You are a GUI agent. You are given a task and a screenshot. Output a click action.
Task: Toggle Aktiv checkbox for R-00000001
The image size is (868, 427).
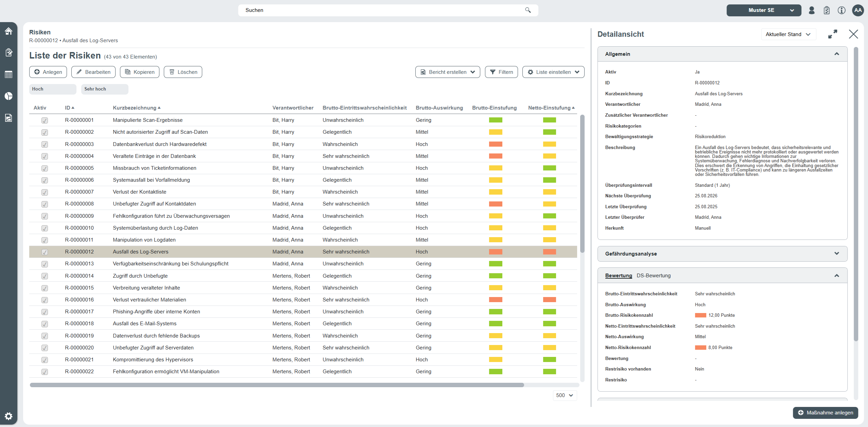45,120
